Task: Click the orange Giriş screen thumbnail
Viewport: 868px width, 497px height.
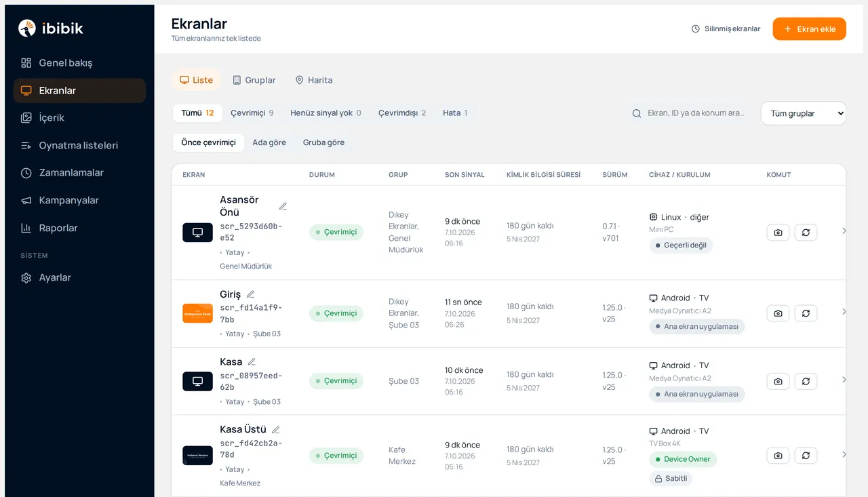Action: [x=197, y=313]
